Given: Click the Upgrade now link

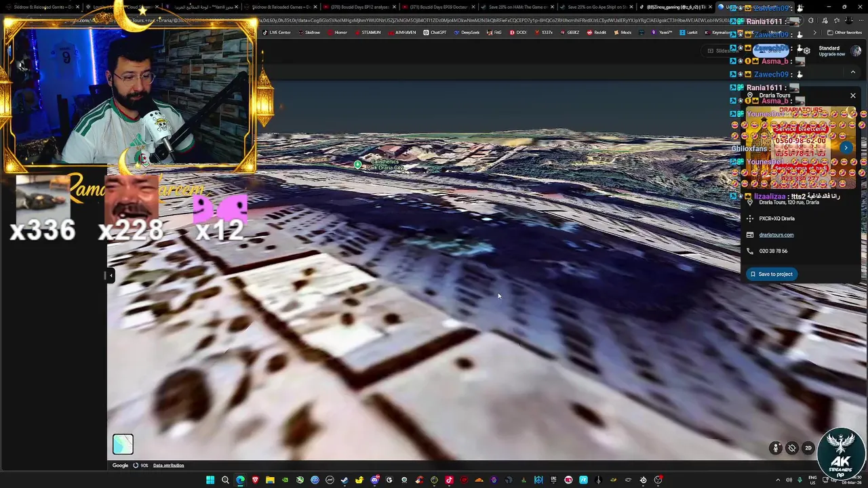Looking at the screenshot, I should tap(831, 54).
